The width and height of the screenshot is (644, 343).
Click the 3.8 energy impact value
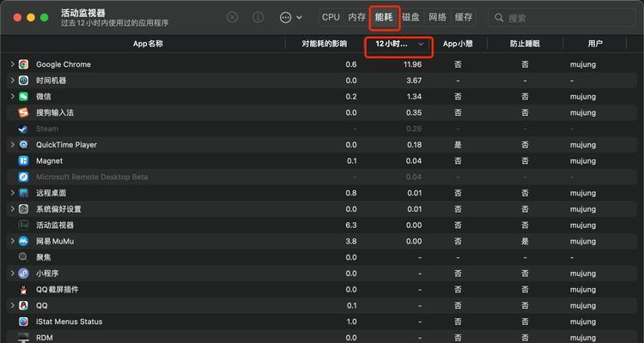[x=351, y=241]
